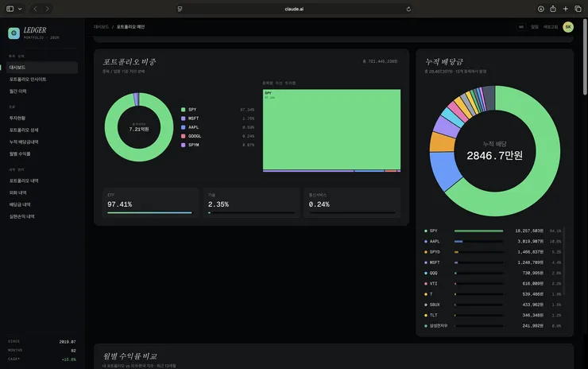This screenshot has width=588, height=369.
Task: Open the SK user avatar
Action: 568,27
